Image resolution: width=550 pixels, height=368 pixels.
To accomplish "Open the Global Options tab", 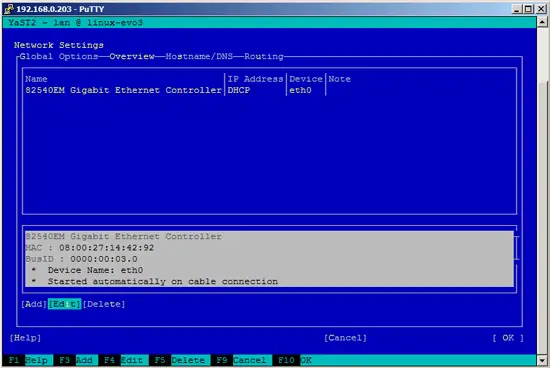I will [59, 56].
